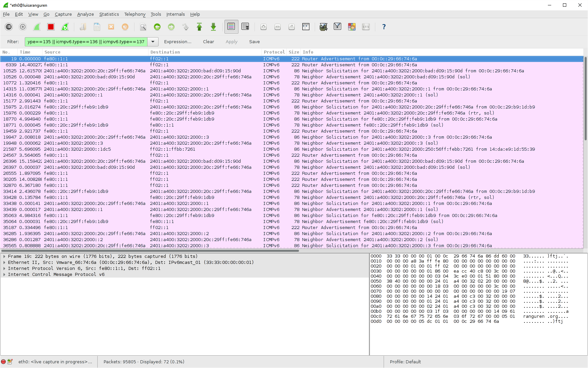Jump to the first packet
The height and width of the screenshot is (368, 588).
[199, 27]
